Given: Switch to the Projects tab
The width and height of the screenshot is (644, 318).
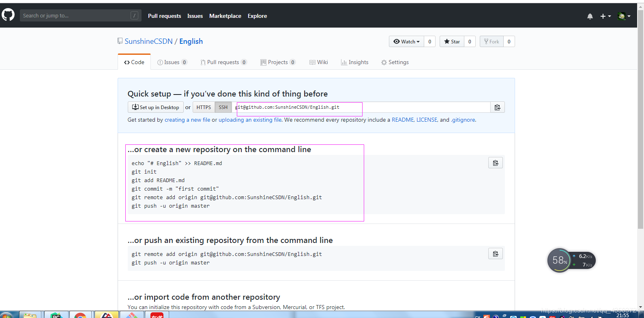Looking at the screenshot, I should 278,62.
